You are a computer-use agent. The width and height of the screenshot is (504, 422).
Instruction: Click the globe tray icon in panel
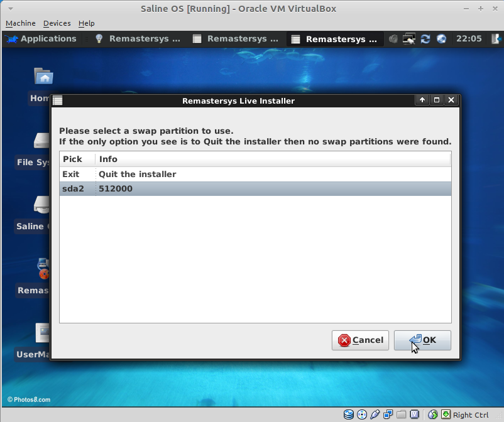tap(441, 39)
